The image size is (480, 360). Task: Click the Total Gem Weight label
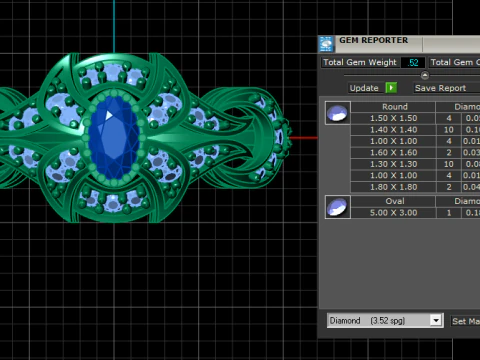click(360, 62)
